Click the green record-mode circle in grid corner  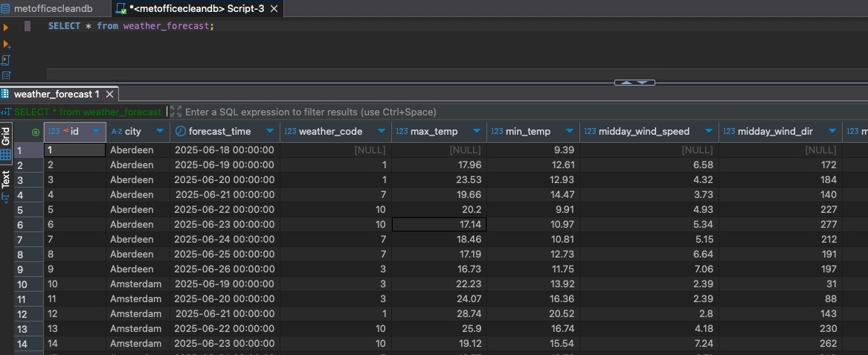[x=36, y=132]
